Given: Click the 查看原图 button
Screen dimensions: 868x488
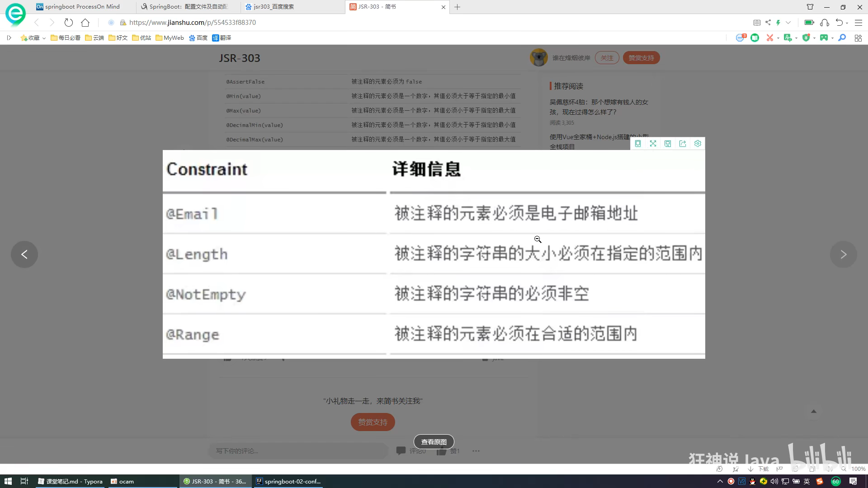Looking at the screenshot, I should (x=434, y=442).
